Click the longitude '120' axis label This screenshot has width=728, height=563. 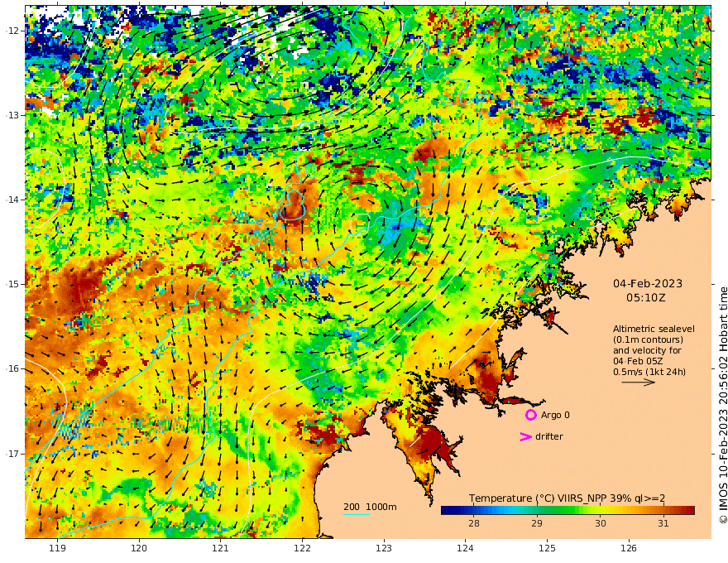point(139,548)
